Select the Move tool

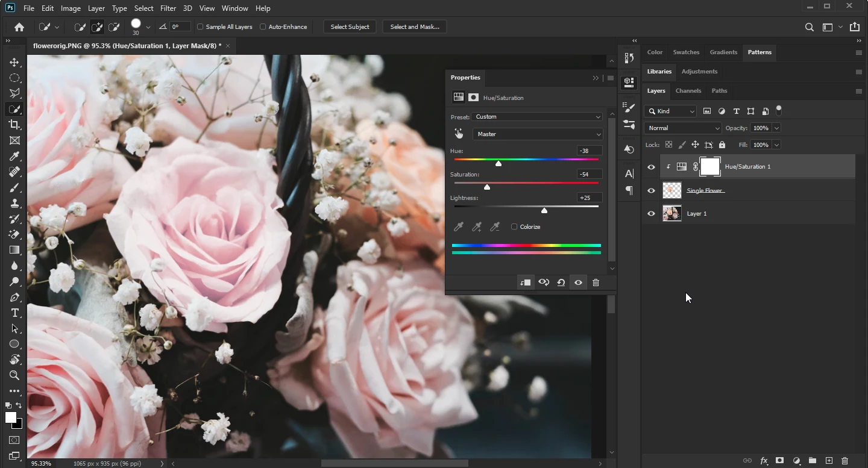pyautogui.click(x=14, y=63)
